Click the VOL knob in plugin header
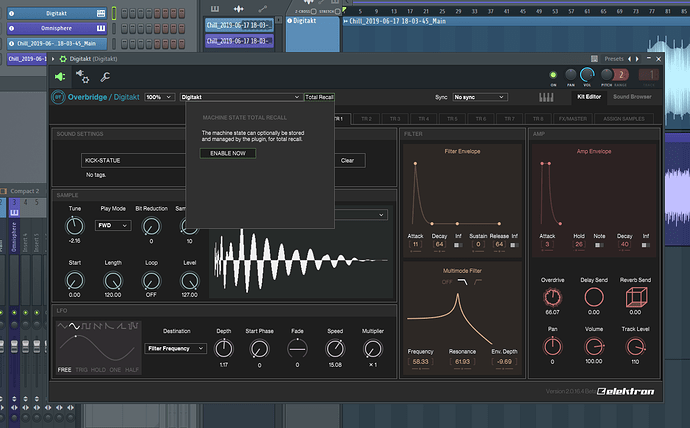Screen dimensions: 690x428 coord(587,75)
